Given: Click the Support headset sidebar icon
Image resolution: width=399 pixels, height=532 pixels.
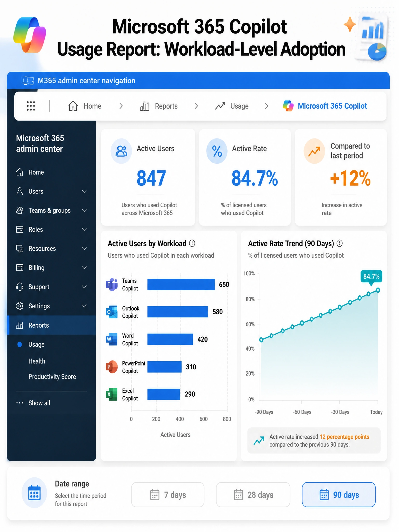Looking at the screenshot, I should click(x=20, y=287).
